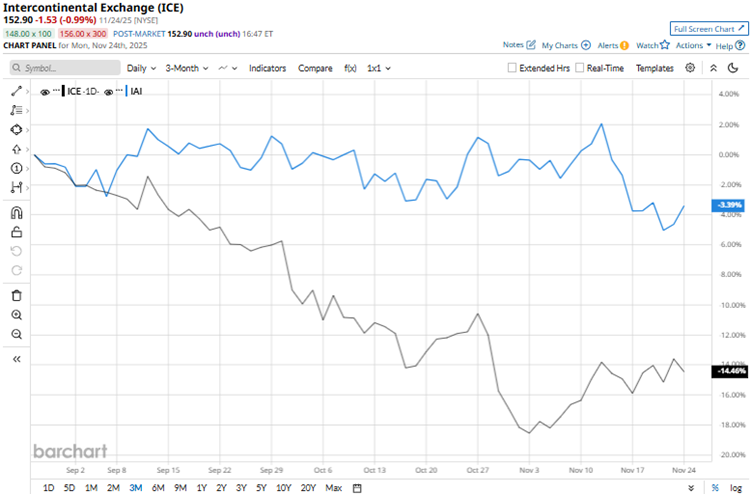Open the 3-Month period dropdown
This screenshot has width=752, height=494.
coord(187,68)
